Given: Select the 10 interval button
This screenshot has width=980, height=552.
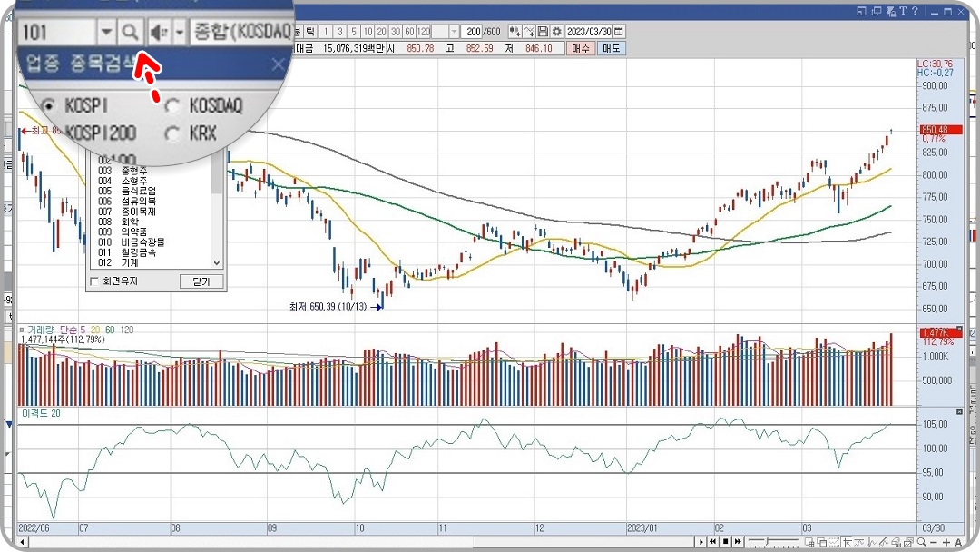Looking at the screenshot, I should tap(367, 31).
